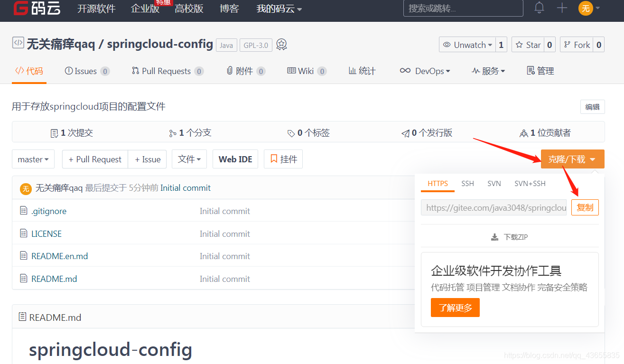
Task: Open the 0 个发行版 releases link
Action: [x=427, y=133]
